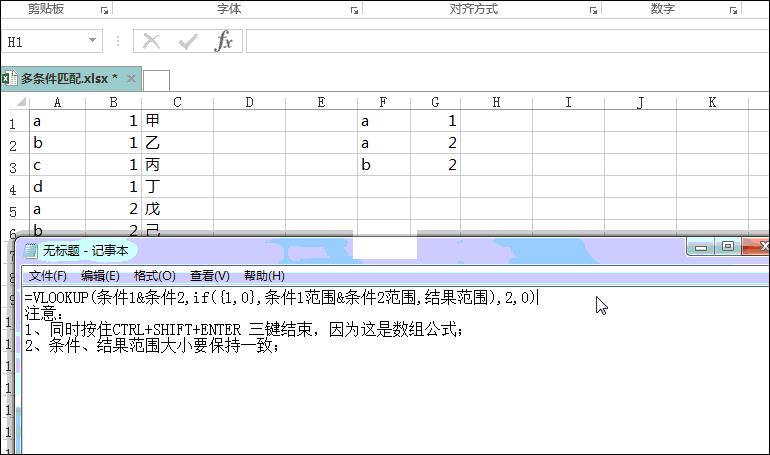
Task: Maximize the Notepad window
Action: click(x=728, y=246)
